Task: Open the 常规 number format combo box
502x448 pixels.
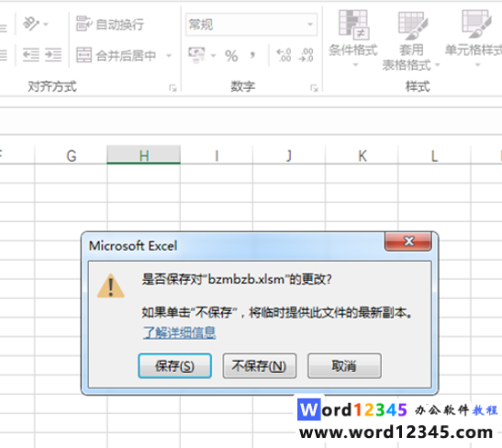Action: [x=251, y=25]
